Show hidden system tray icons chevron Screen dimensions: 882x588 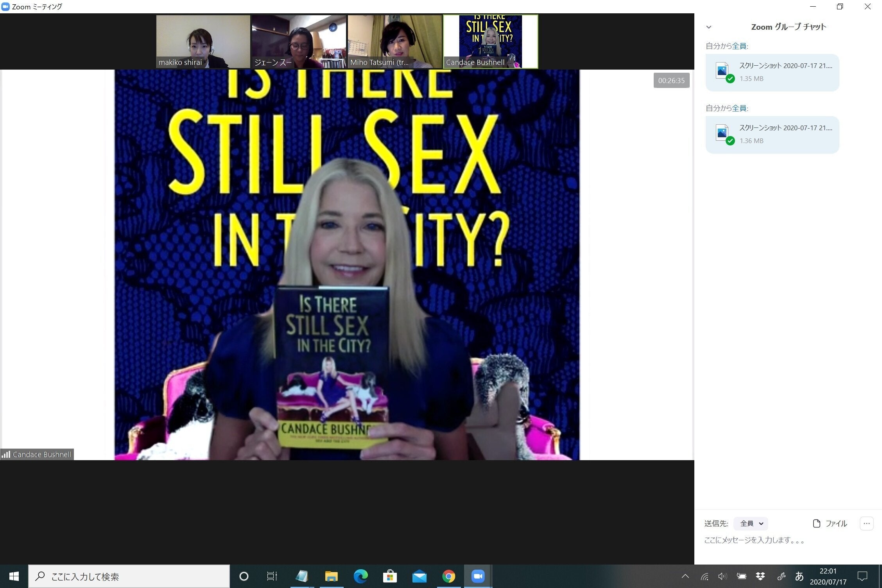(x=685, y=576)
